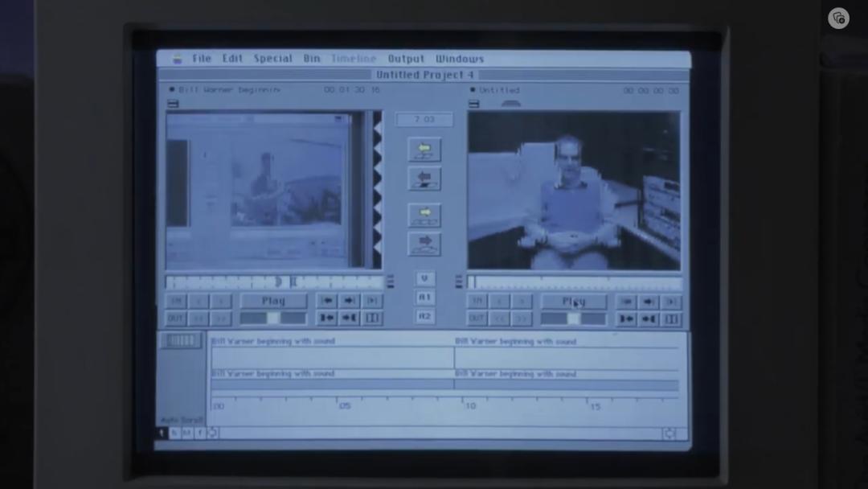
Task: Click source monitor right-arrow go-to button
Action: pyautogui.click(x=350, y=301)
